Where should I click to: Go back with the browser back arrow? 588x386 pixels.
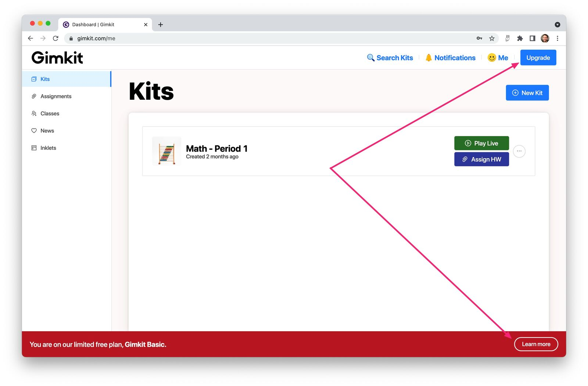pyautogui.click(x=31, y=38)
